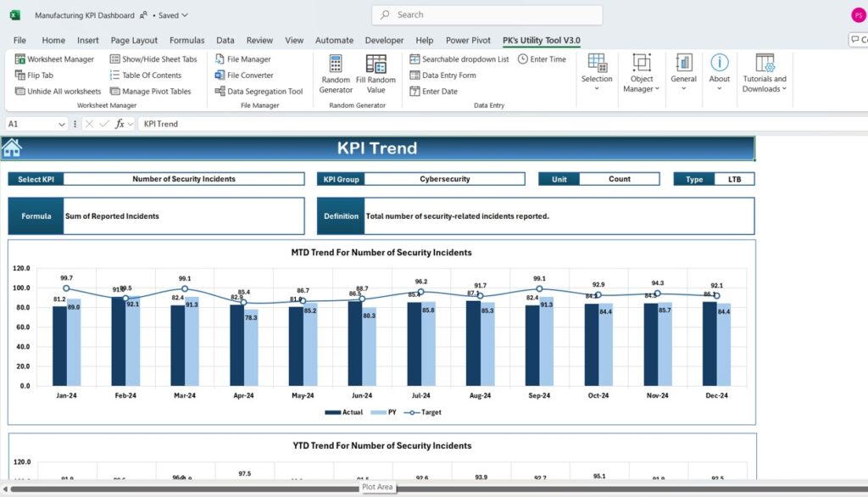Image resolution: width=868 pixels, height=497 pixels.
Task: Click the Enter Time tool
Action: tap(542, 59)
